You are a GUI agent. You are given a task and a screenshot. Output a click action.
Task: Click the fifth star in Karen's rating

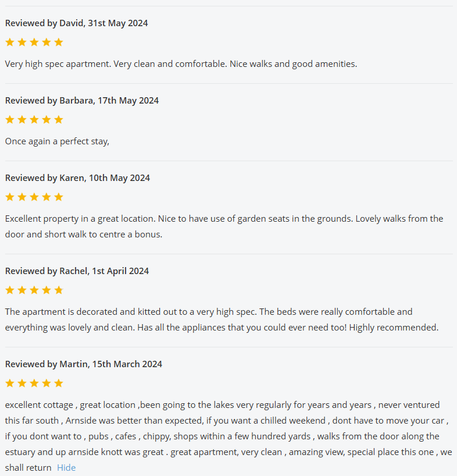click(x=59, y=197)
